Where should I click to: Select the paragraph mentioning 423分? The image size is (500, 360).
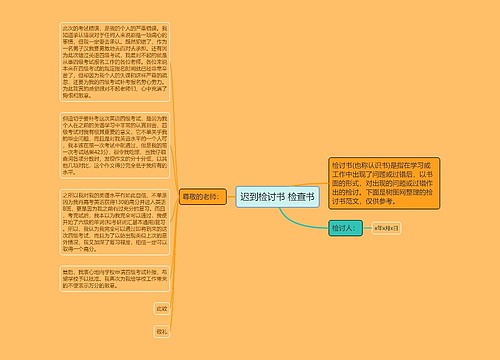tap(115, 145)
